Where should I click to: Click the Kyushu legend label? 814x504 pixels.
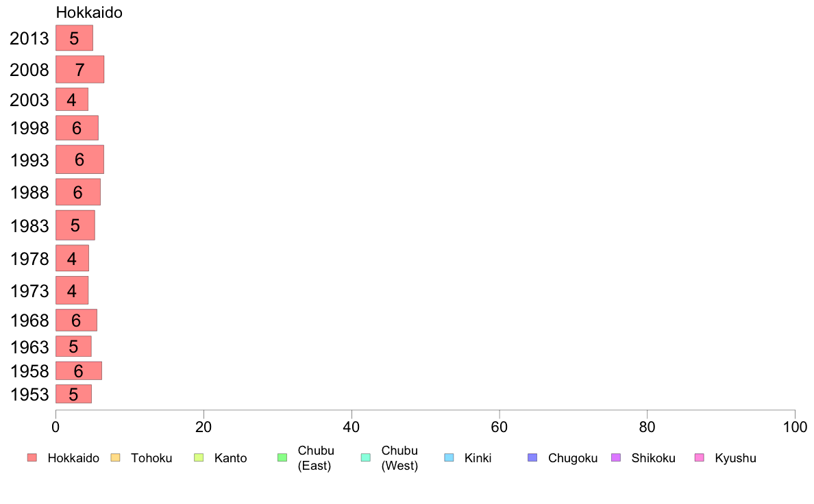[x=735, y=458]
